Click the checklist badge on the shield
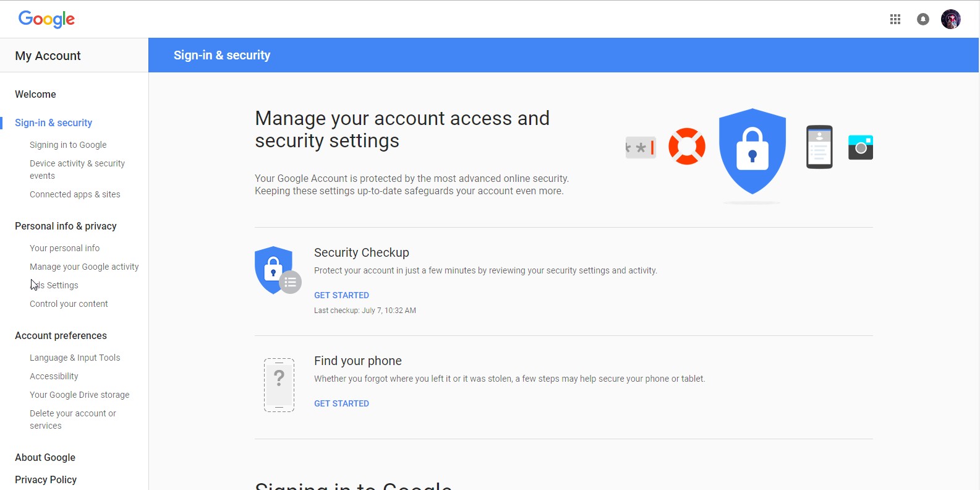 point(291,282)
